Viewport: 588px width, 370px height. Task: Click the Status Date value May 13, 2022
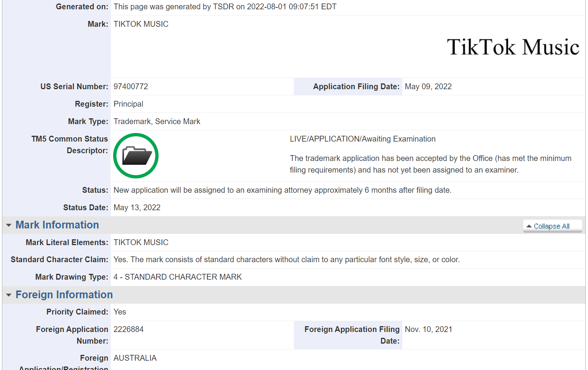137,207
